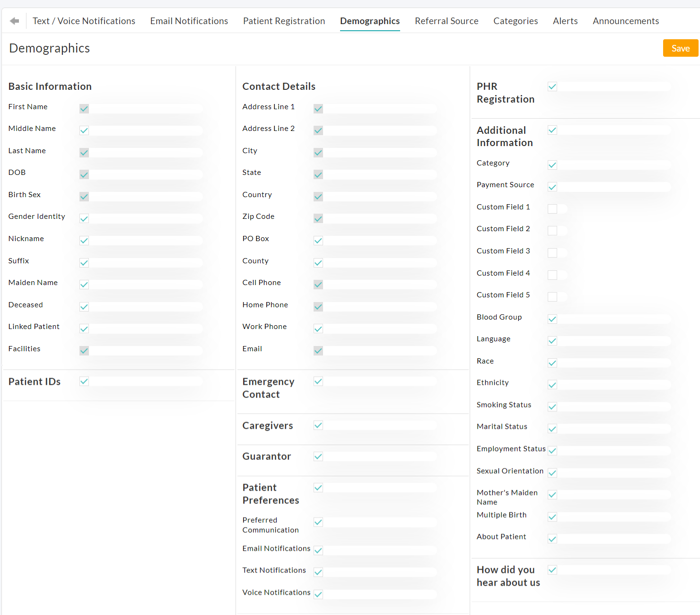Click the back arrow icon

pos(14,20)
